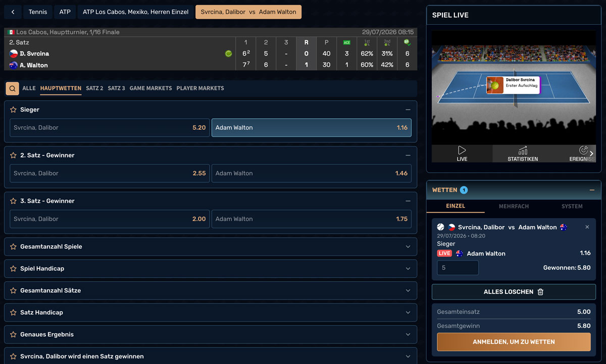This screenshot has height=364, width=606.
Task: Favorite the 2. Satz - Gewinner star
Action: (14, 155)
